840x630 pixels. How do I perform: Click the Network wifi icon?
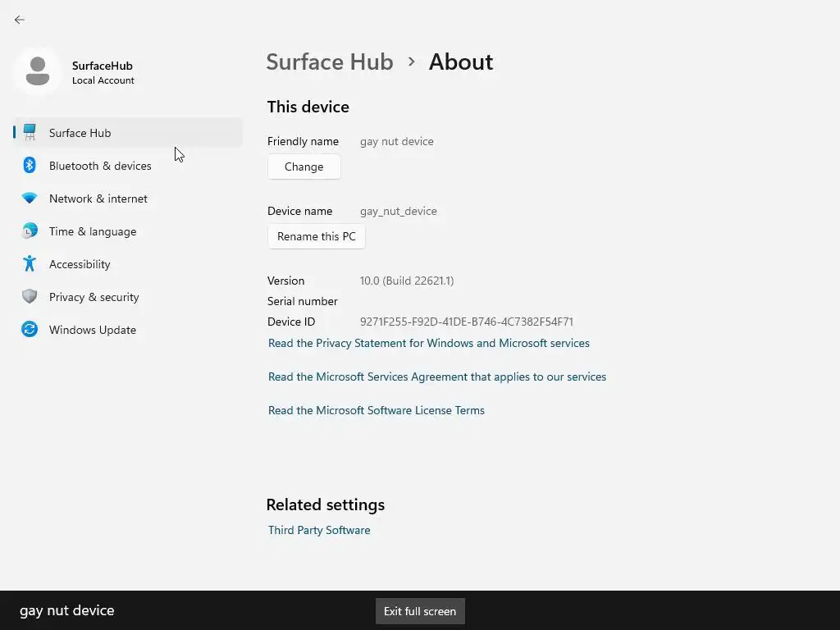click(30, 199)
